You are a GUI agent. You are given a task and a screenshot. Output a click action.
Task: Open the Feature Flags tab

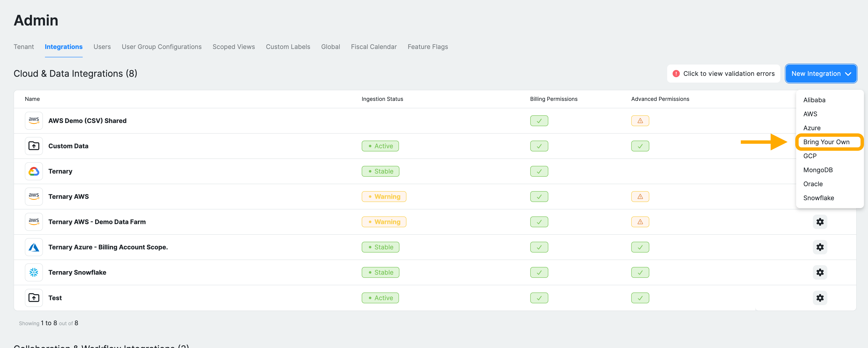[427, 47]
